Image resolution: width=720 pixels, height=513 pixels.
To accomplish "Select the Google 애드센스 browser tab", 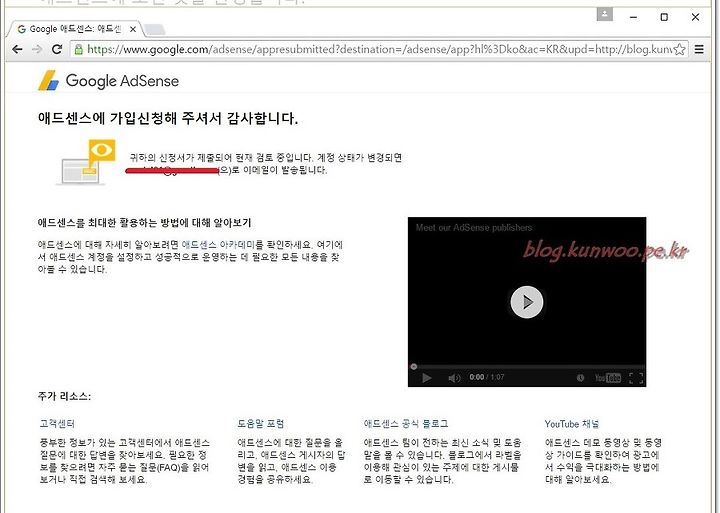I will click(76, 29).
